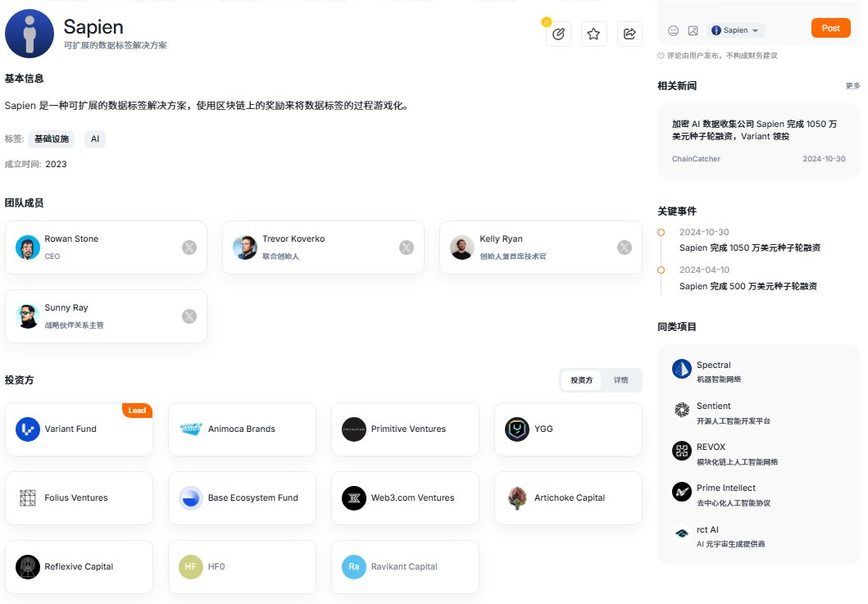Open Trevor Koverko's X profile icon
Screen dimensions: 868x604
coord(407,248)
